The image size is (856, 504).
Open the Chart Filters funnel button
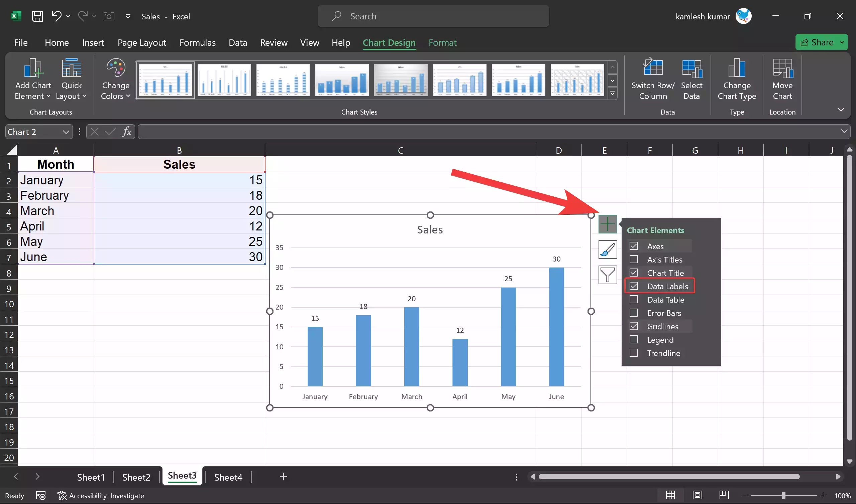(x=608, y=275)
